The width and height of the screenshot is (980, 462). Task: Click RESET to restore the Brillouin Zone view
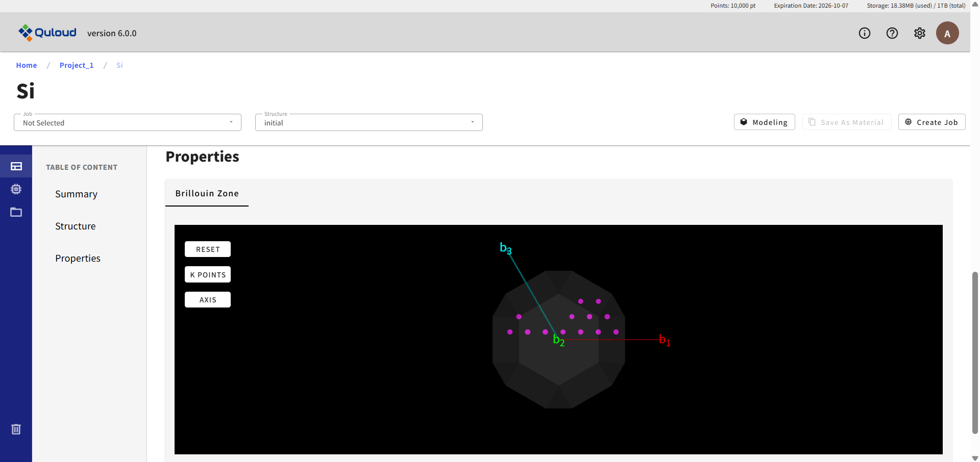click(x=207, y=249)
